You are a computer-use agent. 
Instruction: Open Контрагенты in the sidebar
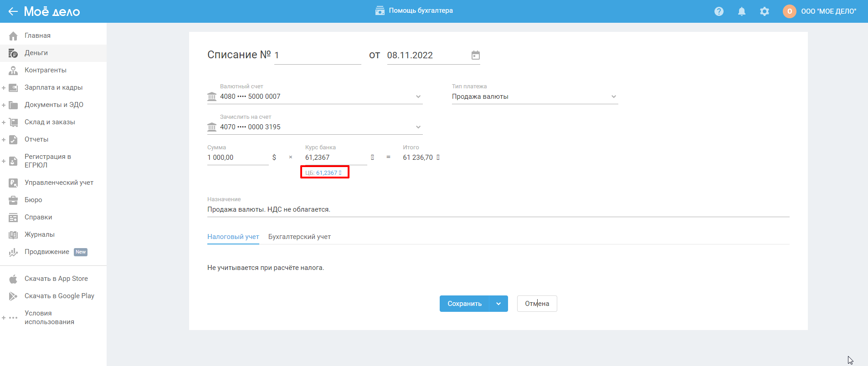53,70
